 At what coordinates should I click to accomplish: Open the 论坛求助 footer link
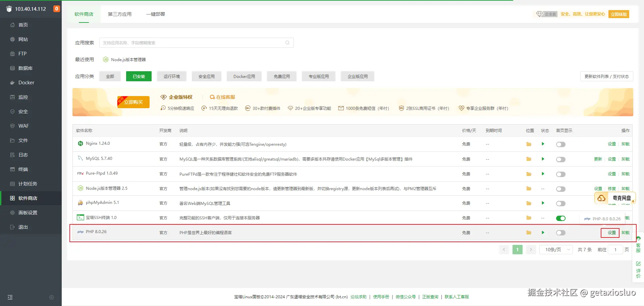(359, 297)
